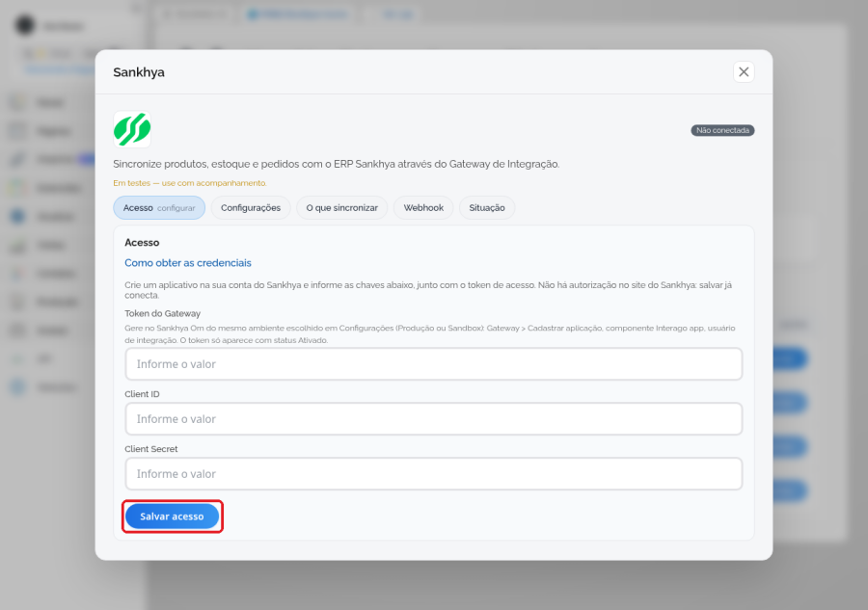Click into the Client ID field

(x=433, y=418)
